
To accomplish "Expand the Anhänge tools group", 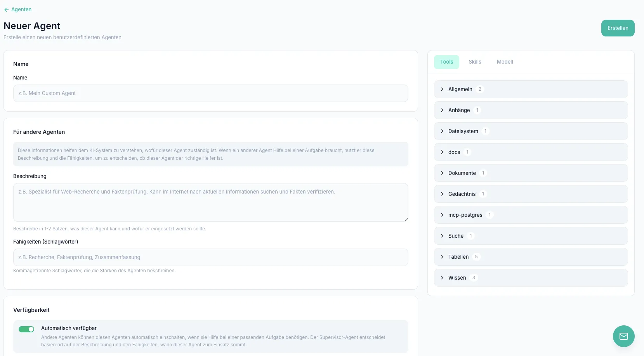I will (531, 110).
